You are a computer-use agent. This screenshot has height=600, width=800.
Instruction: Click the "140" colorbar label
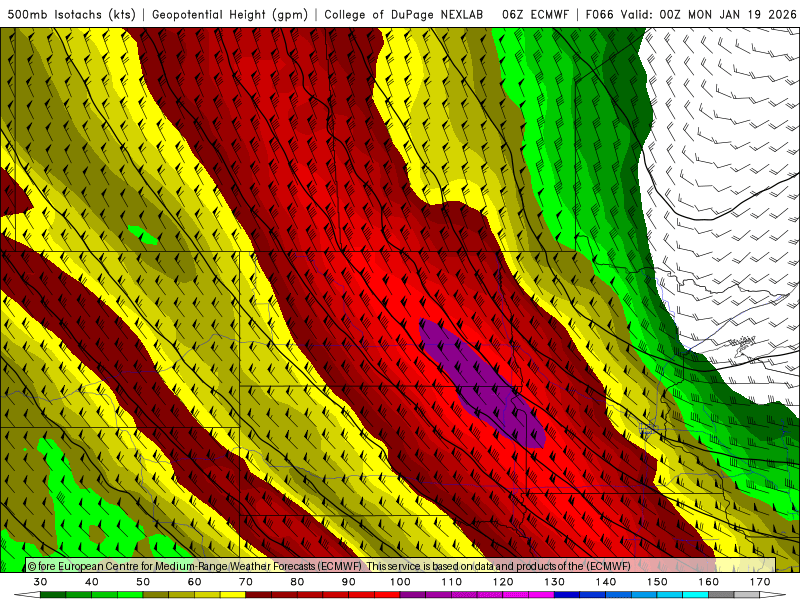[x=606, y=582]
